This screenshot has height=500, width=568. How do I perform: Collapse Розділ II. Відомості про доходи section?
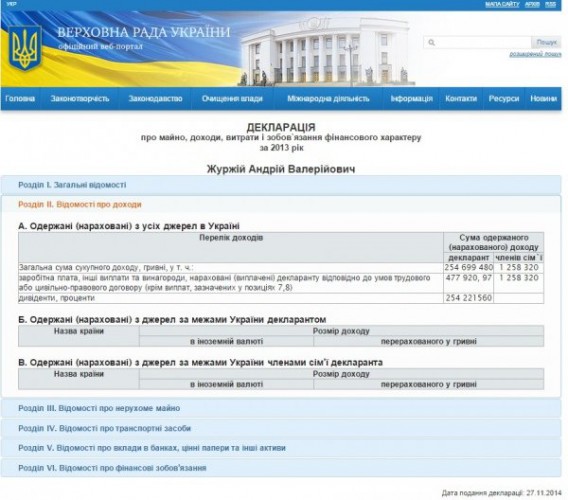[281, 204]
